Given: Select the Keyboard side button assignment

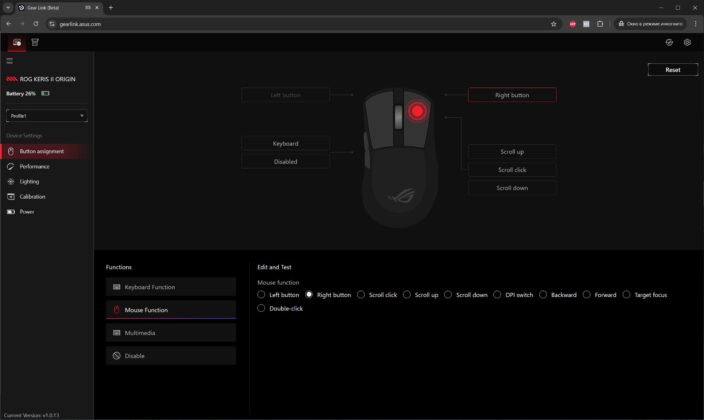Looking at the screenshot, I should 286,143.
